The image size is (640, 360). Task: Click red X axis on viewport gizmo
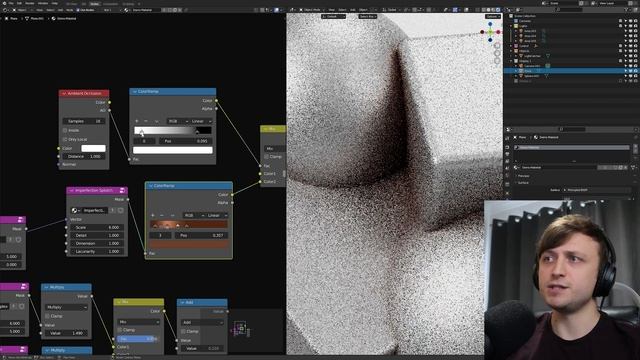[x=498, y=32]
